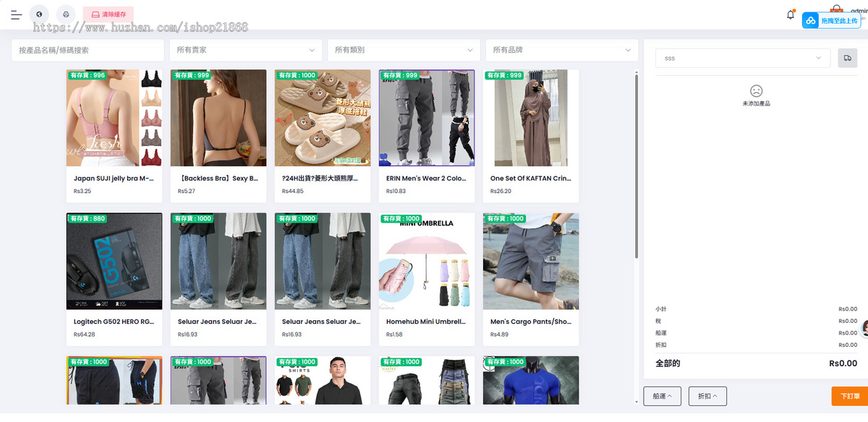Click the 清除缓存 clear cache button

[x=109, y=14]
